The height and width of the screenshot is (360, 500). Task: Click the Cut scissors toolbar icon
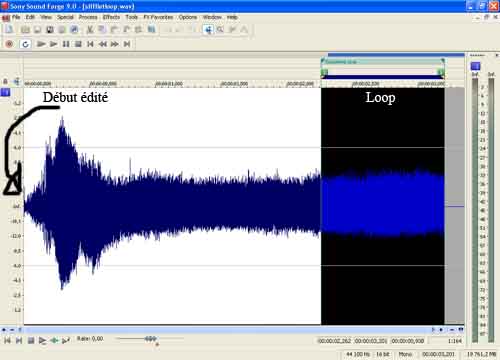(x=90, y=30)
